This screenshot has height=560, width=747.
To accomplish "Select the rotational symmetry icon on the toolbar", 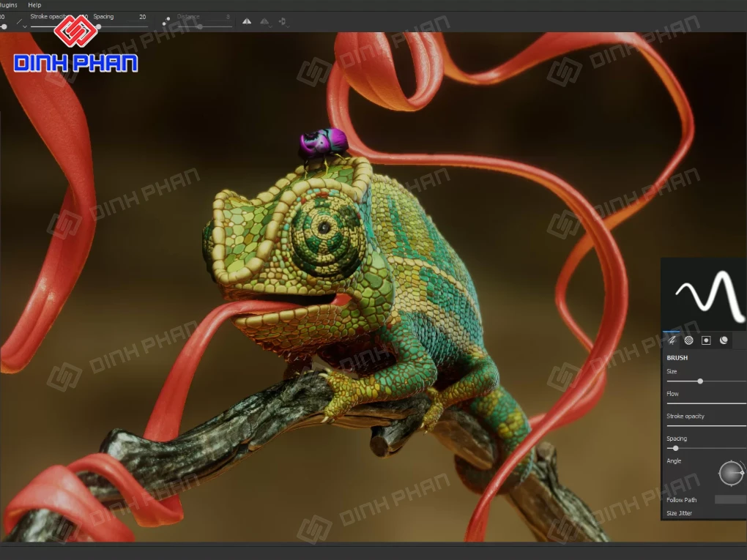I will 283,21.
